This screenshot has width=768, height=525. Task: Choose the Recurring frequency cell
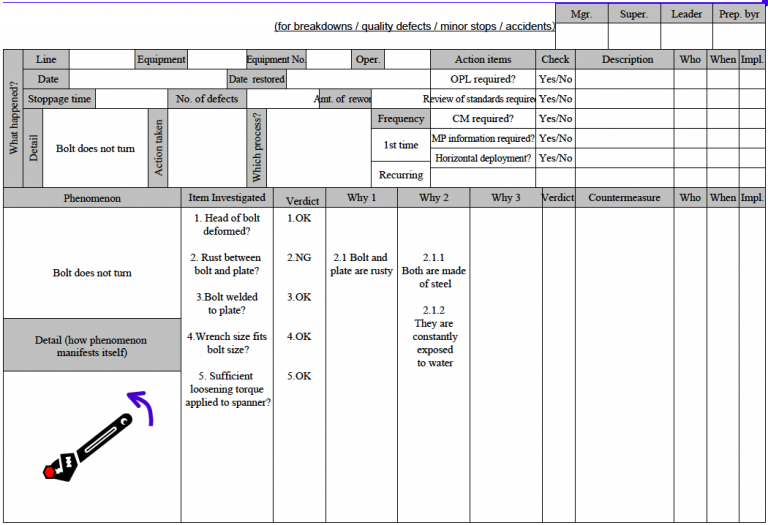click(x=401, y=175)
